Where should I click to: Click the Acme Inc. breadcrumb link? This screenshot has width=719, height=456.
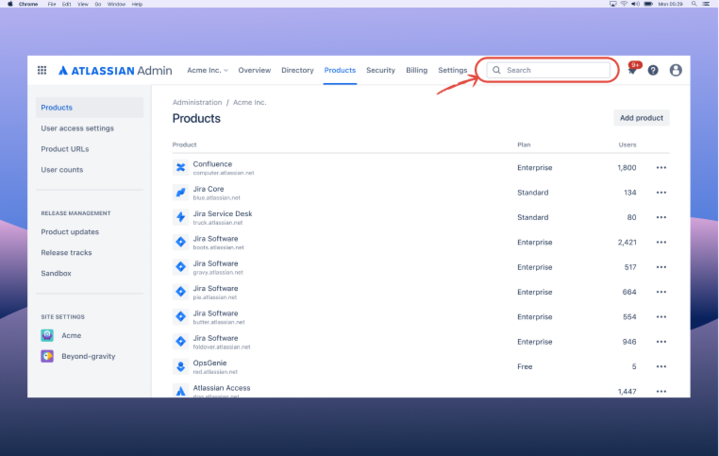[249, 102]
